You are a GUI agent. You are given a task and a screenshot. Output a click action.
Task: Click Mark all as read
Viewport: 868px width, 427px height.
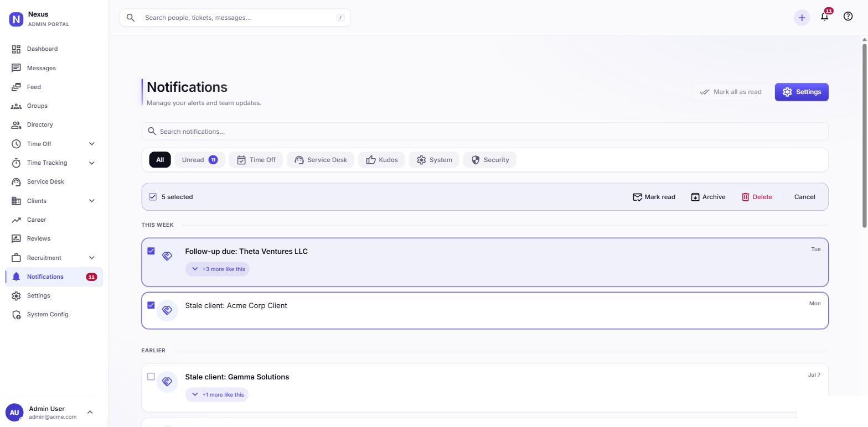click(730, 92)
